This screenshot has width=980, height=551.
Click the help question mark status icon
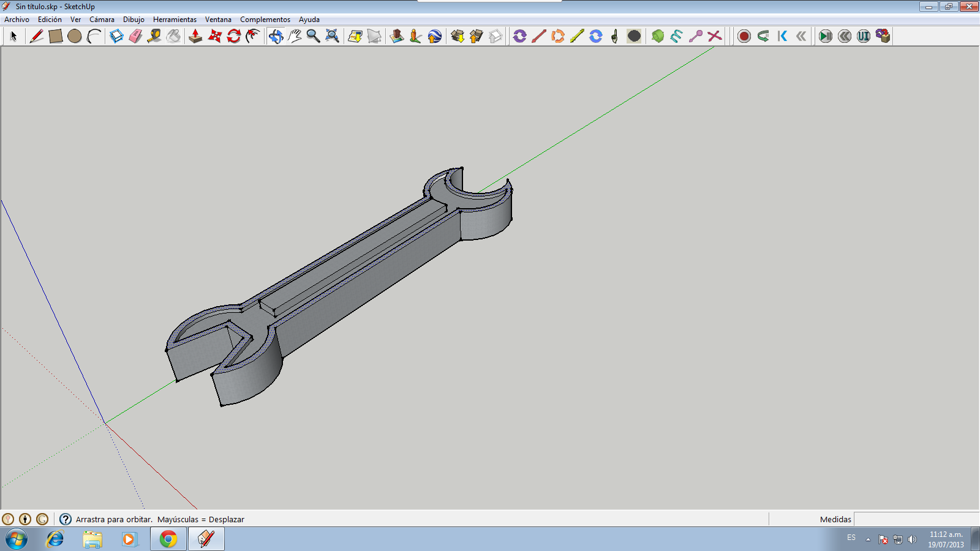[x=66, y=519]
